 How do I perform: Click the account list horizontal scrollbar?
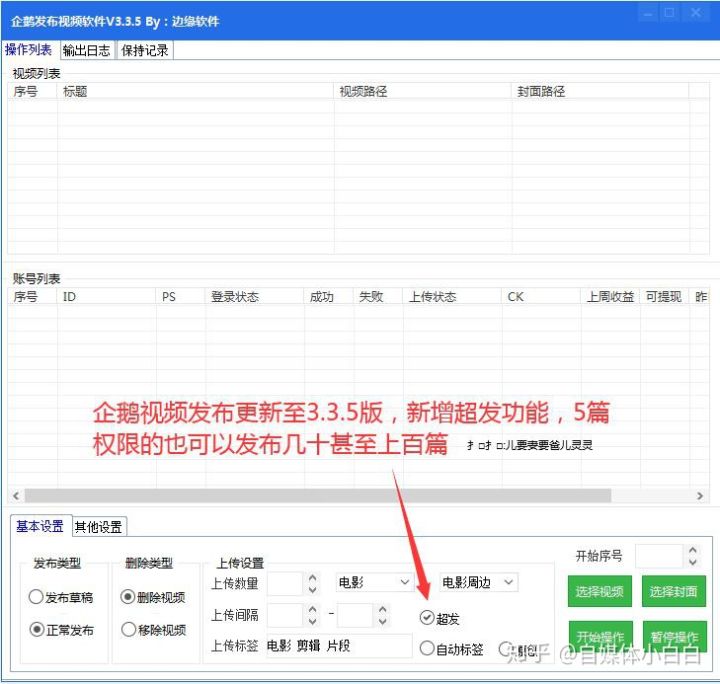point(318,496)
